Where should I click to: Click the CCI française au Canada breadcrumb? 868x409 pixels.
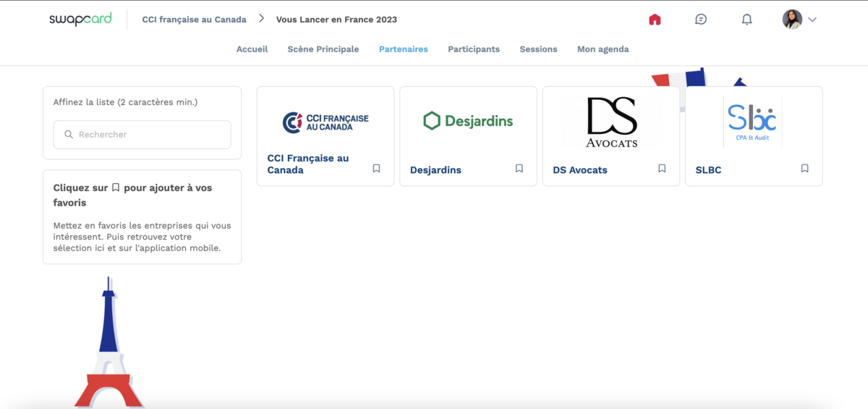(x=194, y=20)
